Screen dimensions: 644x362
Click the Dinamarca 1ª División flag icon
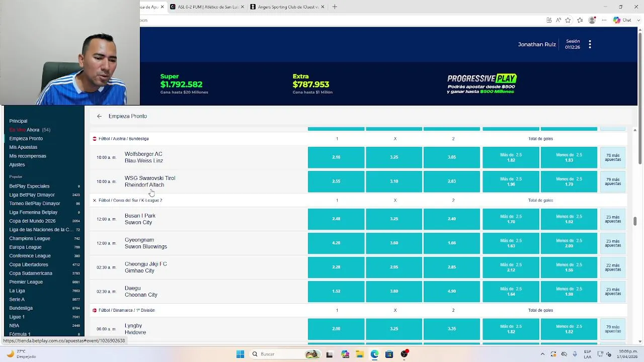coord(94,310)
